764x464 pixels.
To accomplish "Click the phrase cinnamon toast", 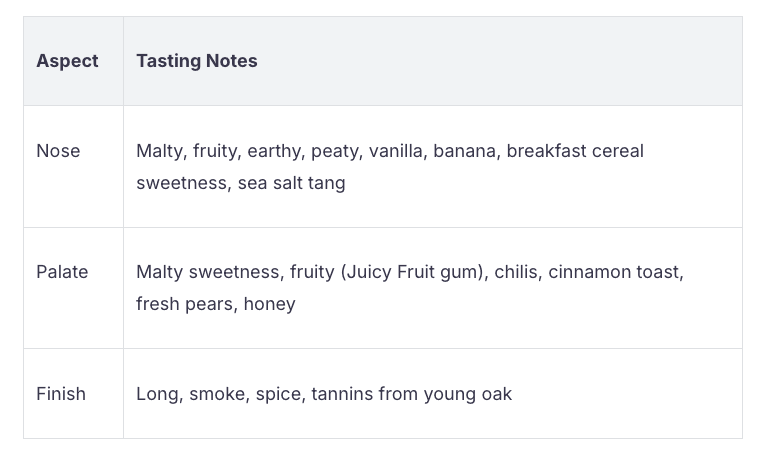I will pos(615,272).
